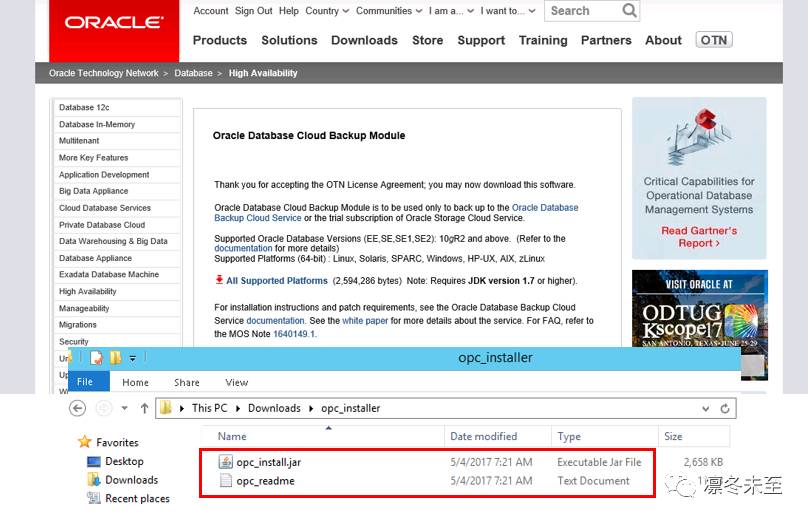The height and width of the screenshot is (520, 808).
Task: Click the Recent places icon
Action: click(x=94, y=498)
